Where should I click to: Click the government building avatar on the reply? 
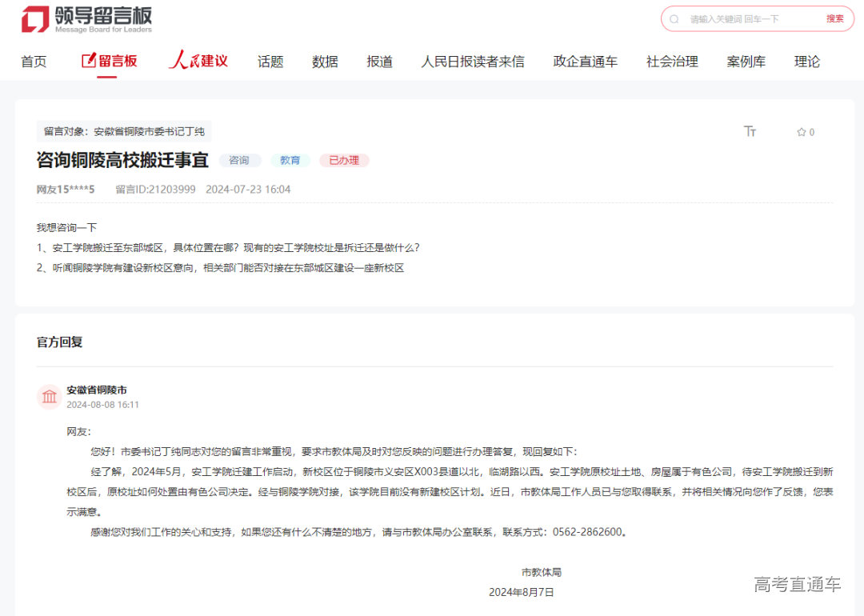(49, 397)
